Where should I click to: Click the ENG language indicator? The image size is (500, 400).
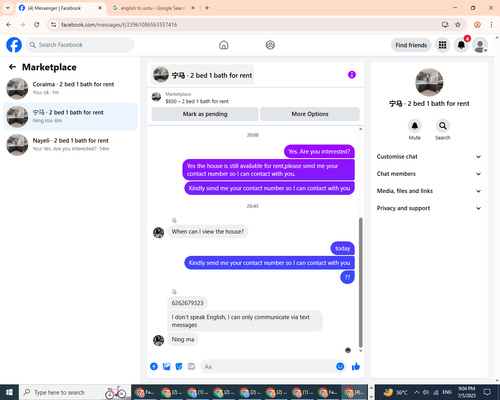pos(447,392)
